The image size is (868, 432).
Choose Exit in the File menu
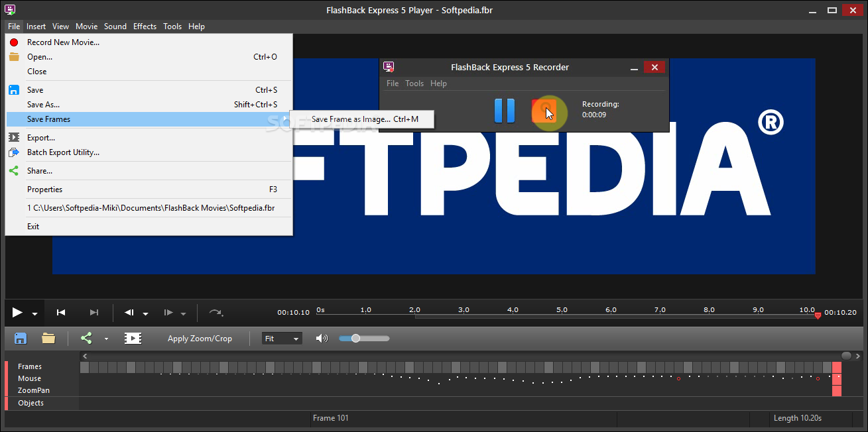[149, 227]
